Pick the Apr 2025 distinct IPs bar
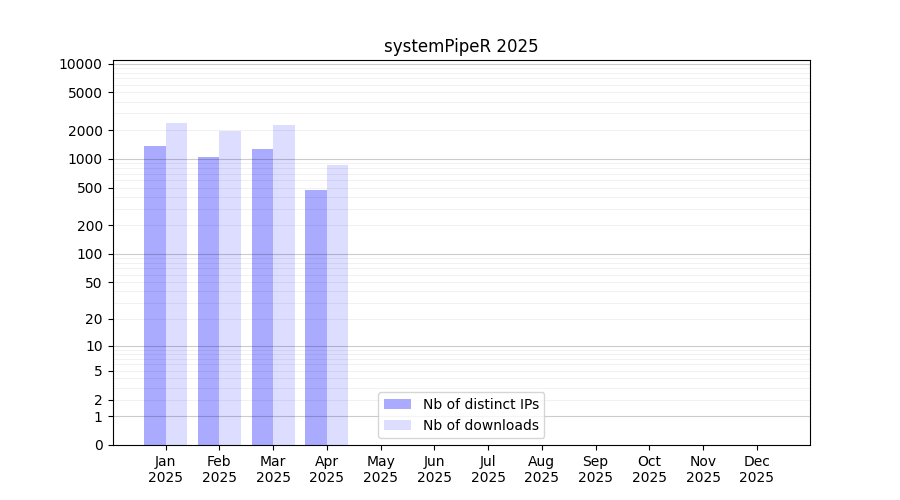 [316, 317]
